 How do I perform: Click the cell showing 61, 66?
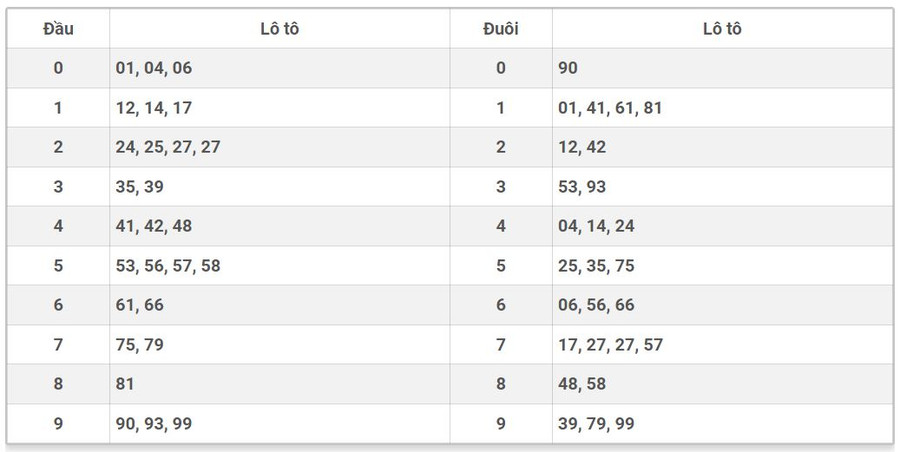(x=138, y=305)
